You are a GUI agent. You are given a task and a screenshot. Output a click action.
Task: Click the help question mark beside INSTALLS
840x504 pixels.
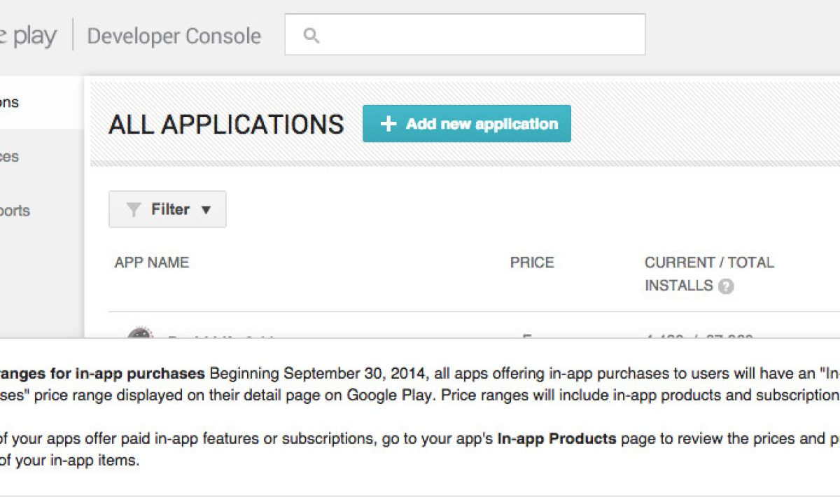(x=727, y=286)
